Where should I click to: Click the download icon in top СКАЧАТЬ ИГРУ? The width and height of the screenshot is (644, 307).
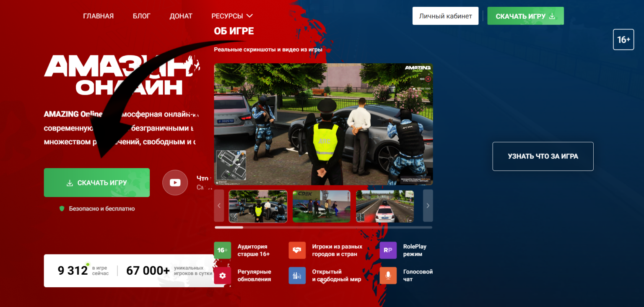(x=552, y=16)
